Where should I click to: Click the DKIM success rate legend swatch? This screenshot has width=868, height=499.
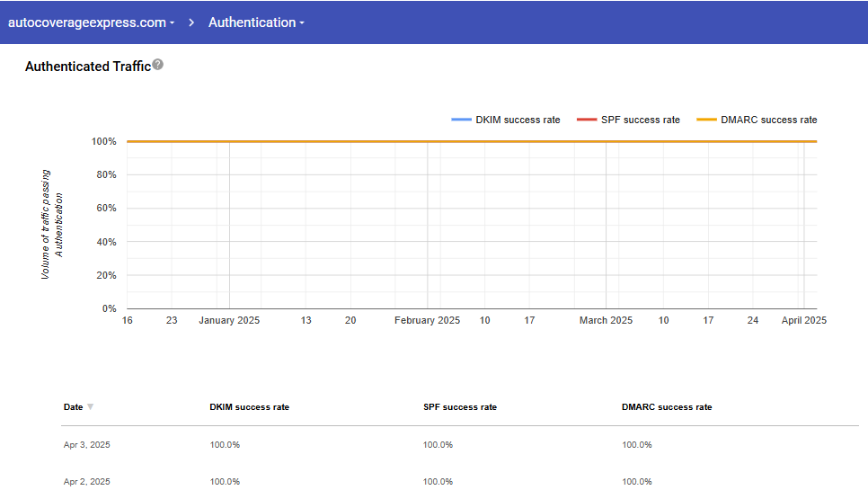pyautogui.click(x=461, y=120)
